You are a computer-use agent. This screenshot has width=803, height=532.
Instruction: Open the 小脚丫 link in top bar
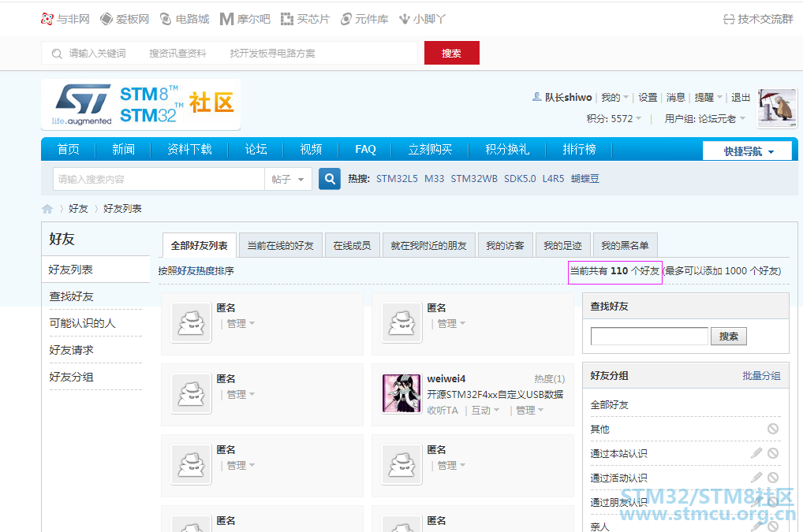click(423, 19)
